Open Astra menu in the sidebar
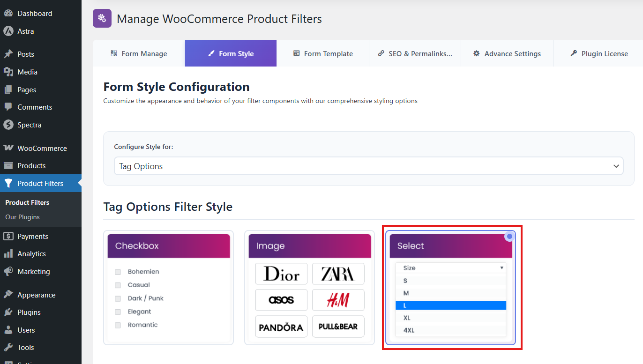Screen dimensions: 643x364 (x=41, y=31)
